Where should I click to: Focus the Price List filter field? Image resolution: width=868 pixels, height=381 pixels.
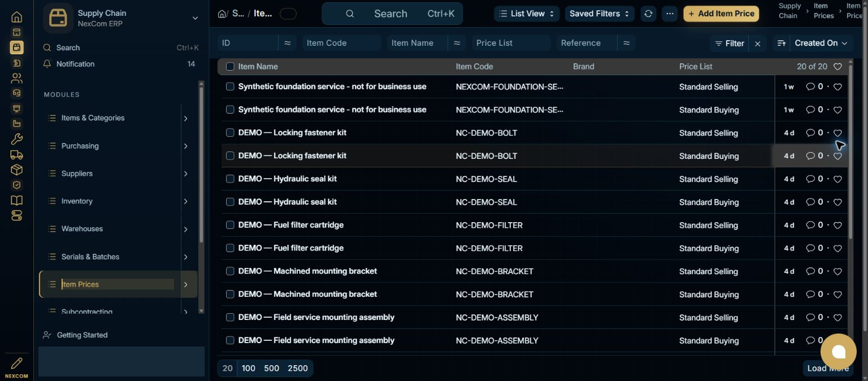click(x=511, y=43)
